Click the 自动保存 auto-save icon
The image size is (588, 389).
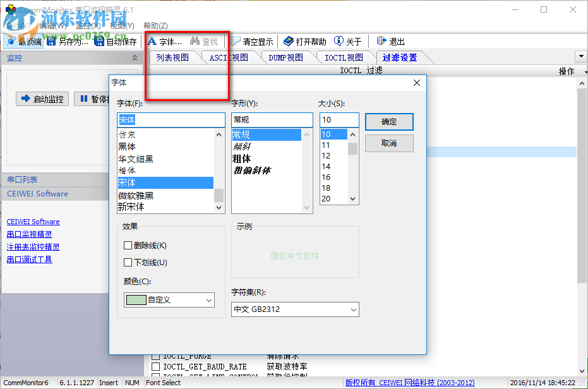pyautogui.click(x=115, y=41)
